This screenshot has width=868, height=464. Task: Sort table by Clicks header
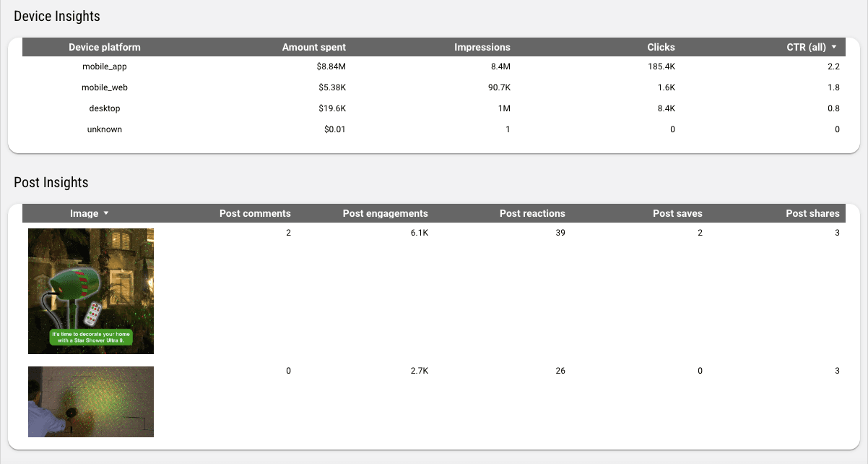[x=661, y=47]
